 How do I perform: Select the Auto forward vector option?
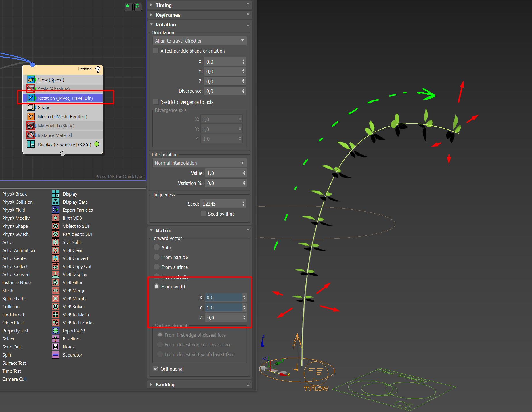click(157, 247)
